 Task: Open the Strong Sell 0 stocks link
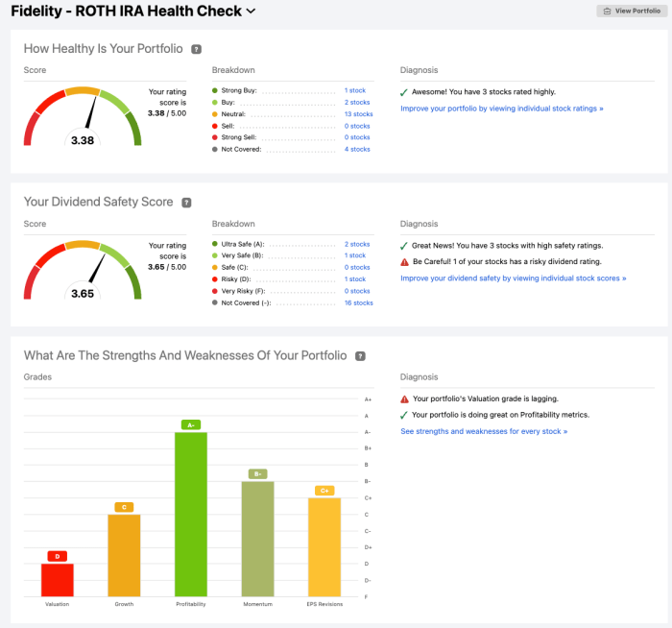[x=357, y=137]
